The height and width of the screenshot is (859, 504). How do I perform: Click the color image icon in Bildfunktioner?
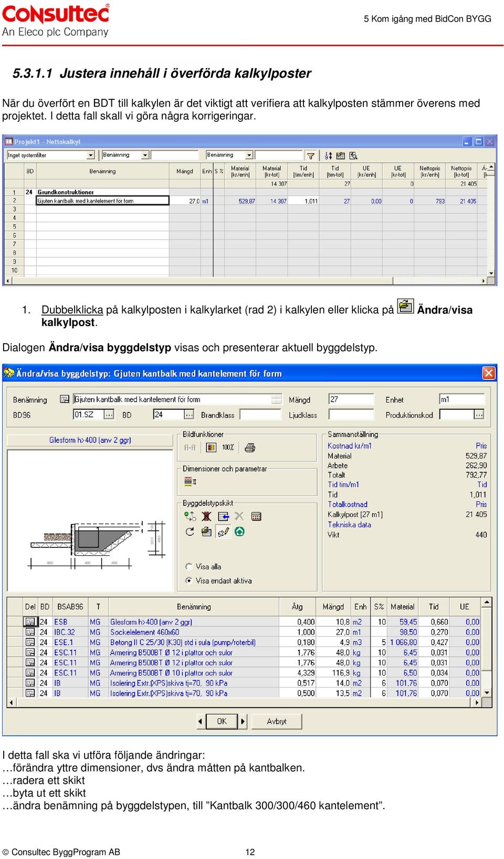[211, 448]
